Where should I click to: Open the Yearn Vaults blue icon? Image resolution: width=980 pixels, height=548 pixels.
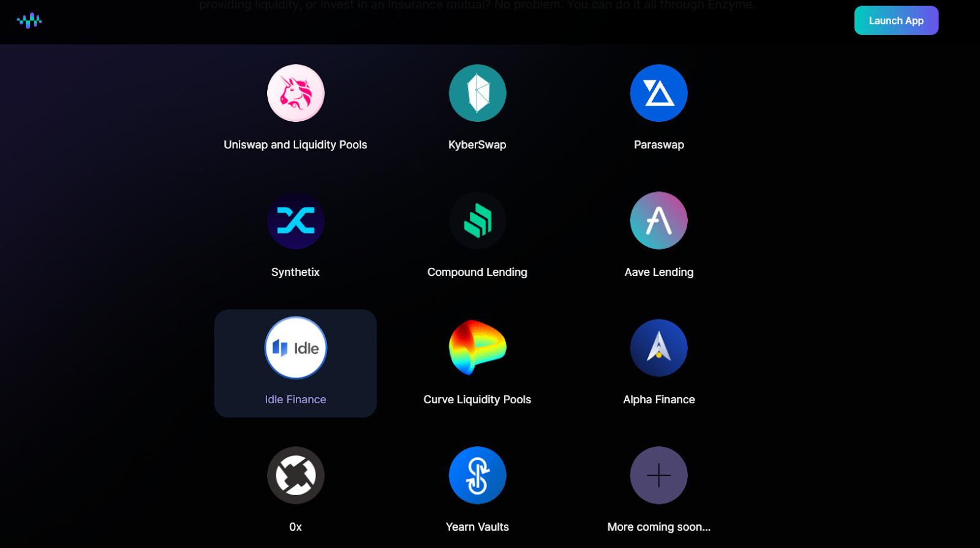pos(477,475)
